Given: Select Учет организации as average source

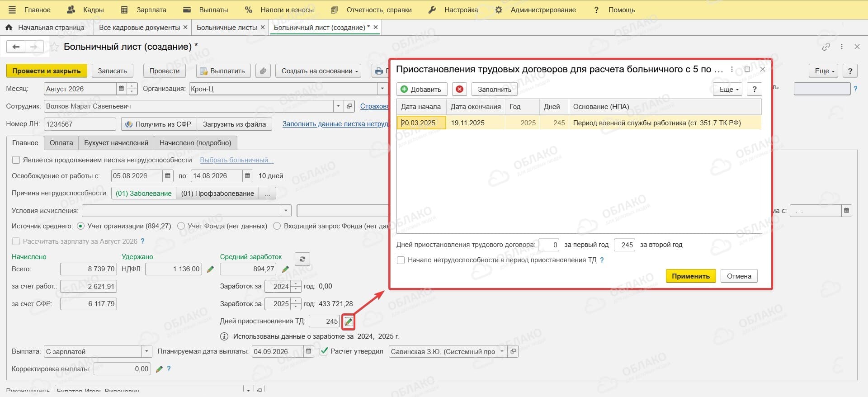Looking at the screenshot, I should (x=80, y=226).
